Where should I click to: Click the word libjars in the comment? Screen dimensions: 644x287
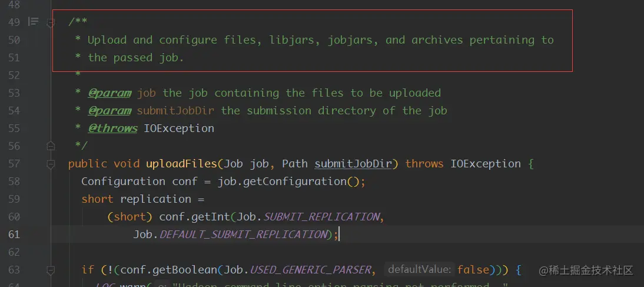(x=291, y=40)
